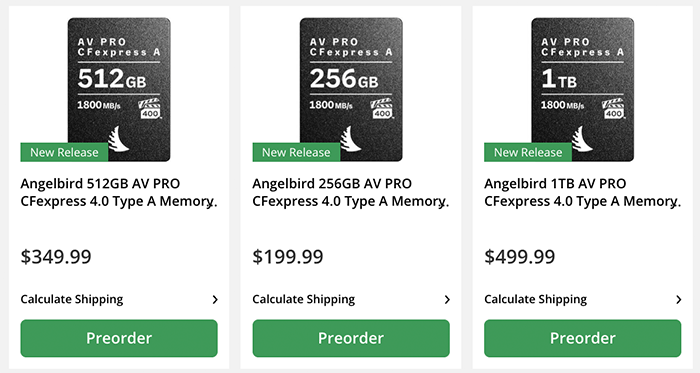Expand shipping chevron for the 256GB card
The image size is (700, 373).
pos(447,299)
